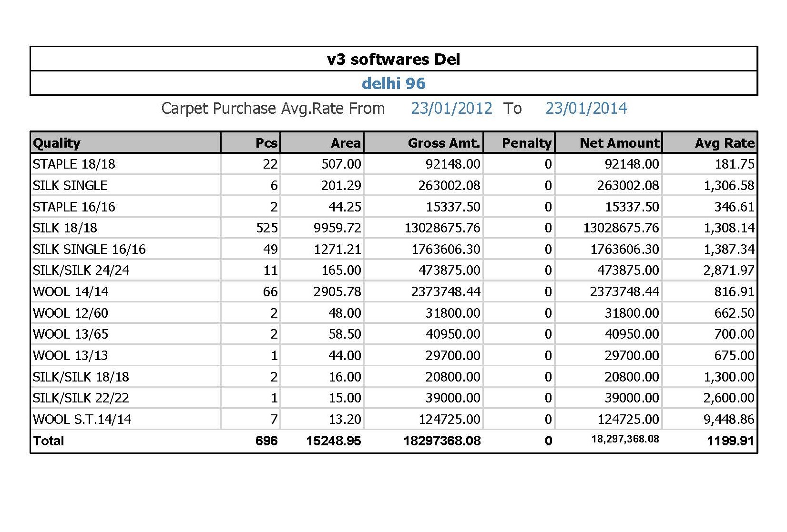Select the 9,448.86 average rate cell
Image resolution: width=787 pixels, height=532 pixels.
pyautogui.click(x=728, y=419)
